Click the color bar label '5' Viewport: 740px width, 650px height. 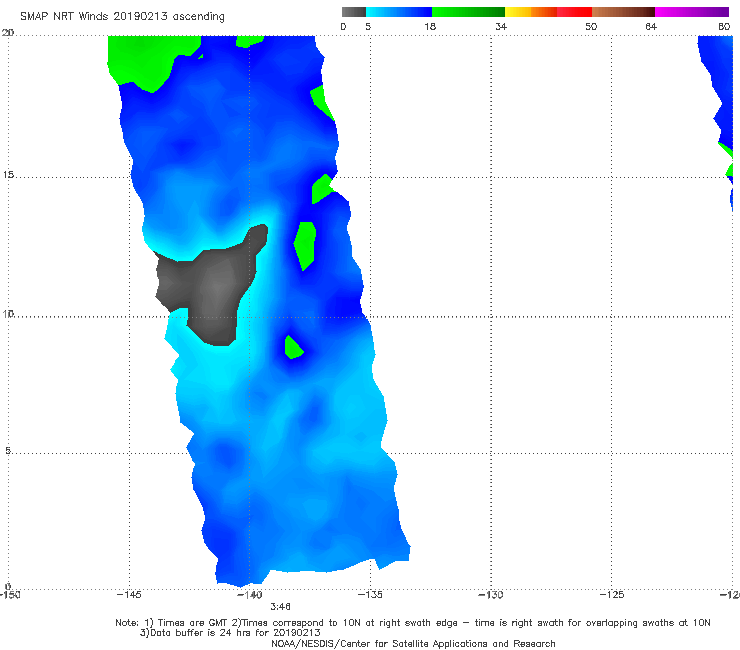click(368, 26)
